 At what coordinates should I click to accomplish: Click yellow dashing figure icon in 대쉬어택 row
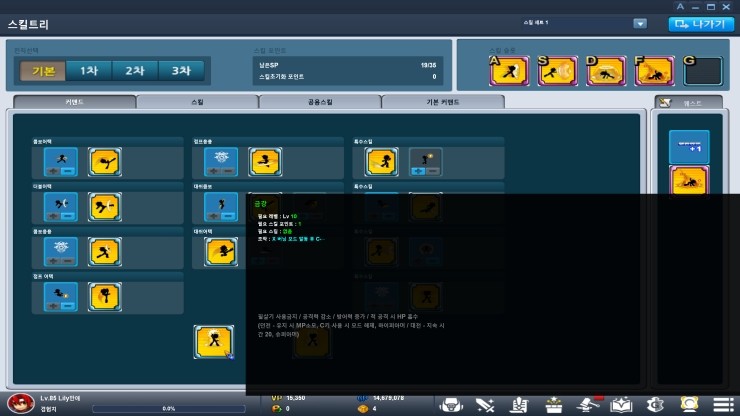click(x=221, y=252)
